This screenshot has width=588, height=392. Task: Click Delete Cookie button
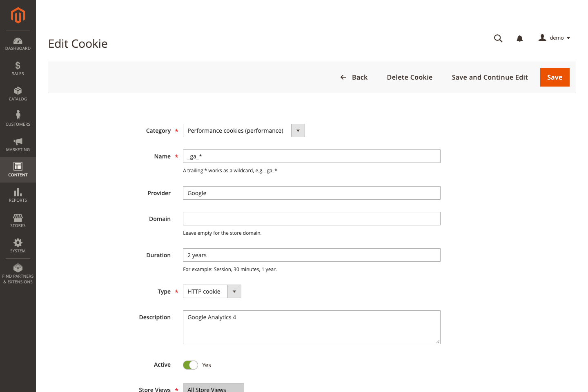pos(410,77)
